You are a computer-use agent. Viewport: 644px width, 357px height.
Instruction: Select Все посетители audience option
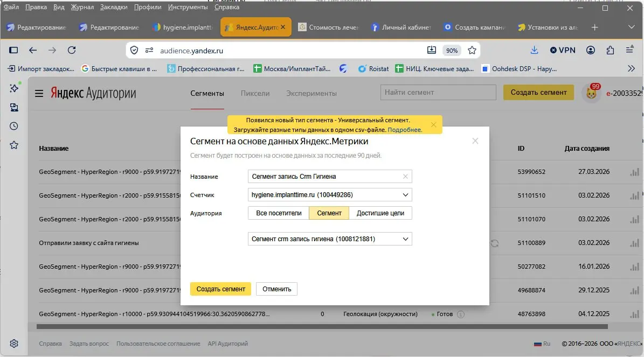click(x=279, y=213)
